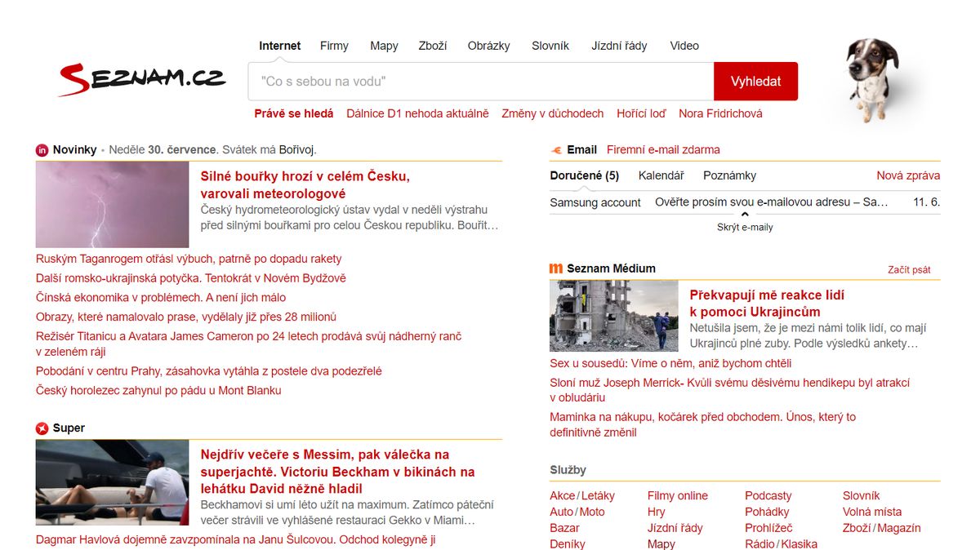Open article Sex u sousedů
Viewport: 980px width, 550px height.
670,363
